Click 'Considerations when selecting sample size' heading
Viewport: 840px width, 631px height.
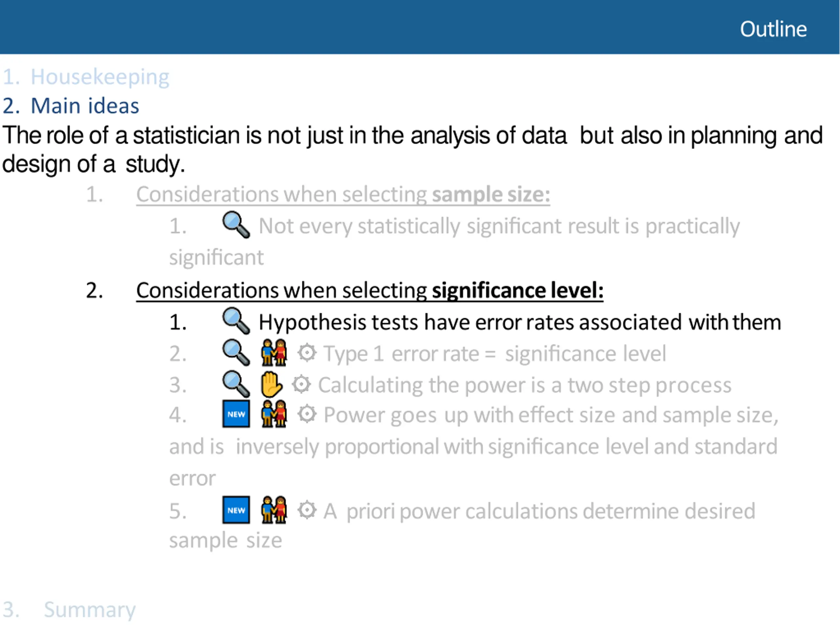click(343, 194)
